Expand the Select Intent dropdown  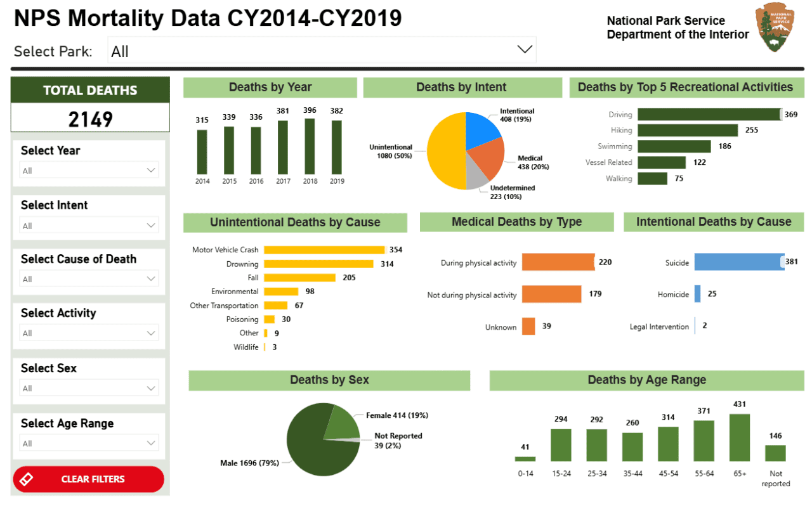point(89,225)
